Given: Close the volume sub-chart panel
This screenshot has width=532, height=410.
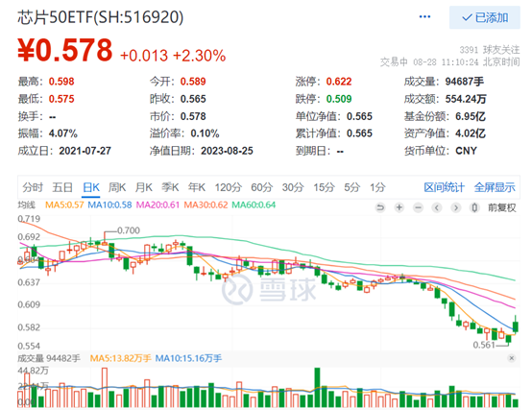Looking at the screenshot, I should tap(512, 358).
